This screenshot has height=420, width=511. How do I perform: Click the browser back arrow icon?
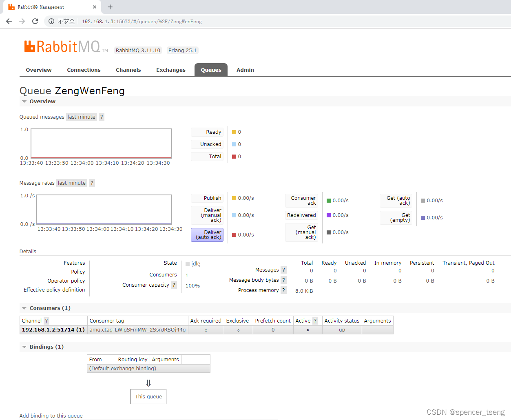[9, 21]
